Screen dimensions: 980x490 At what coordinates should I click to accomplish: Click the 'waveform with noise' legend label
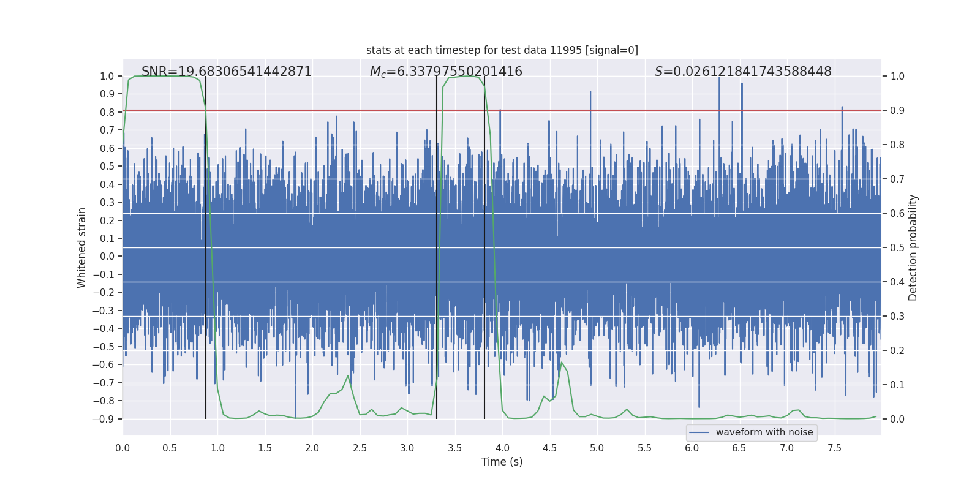pos(764,432)
